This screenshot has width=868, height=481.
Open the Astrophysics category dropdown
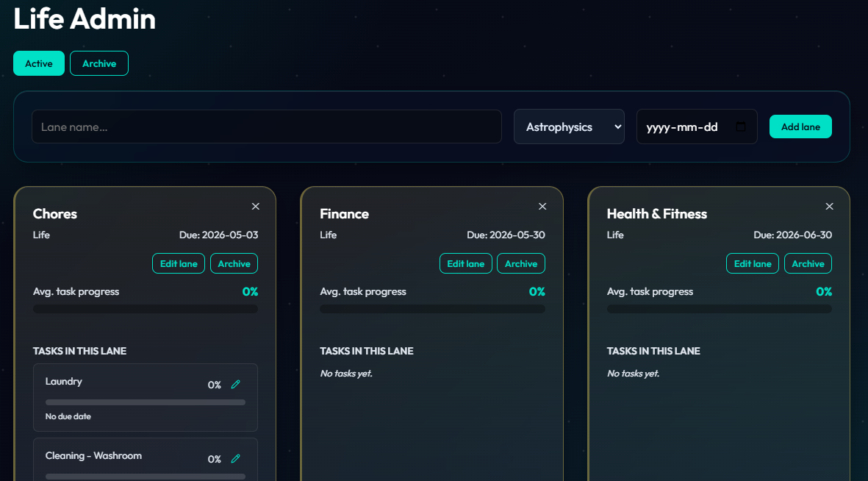coord(569,127)
